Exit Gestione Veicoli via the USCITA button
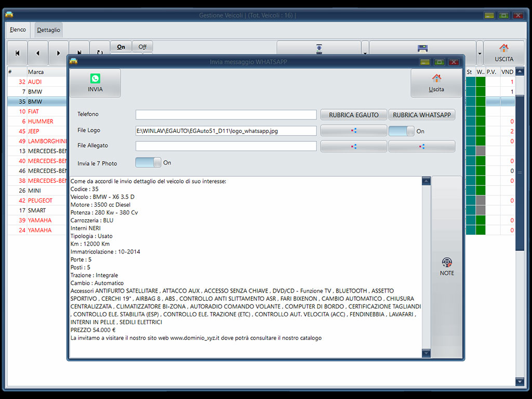Viewport: 532px width, 399px height. click(x=504, y=53)
